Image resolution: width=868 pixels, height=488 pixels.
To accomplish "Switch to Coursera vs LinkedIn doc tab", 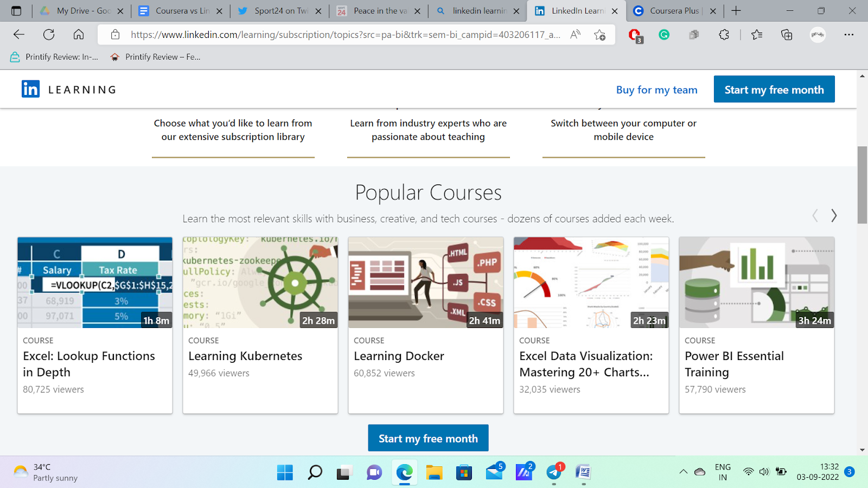I will (x=180, y=11).
